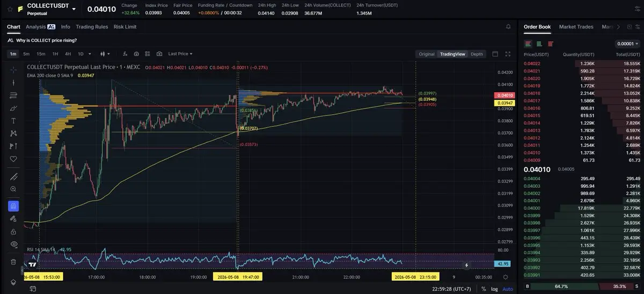Select the 1H timeframe
The image size is (644, 294).
coord(55,54)
